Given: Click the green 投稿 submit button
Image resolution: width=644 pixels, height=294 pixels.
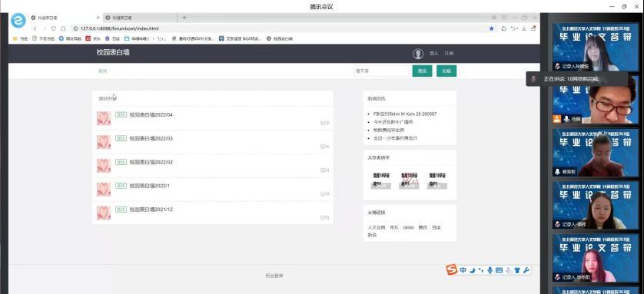Looking at the screenshot, I should pos(446,71).
